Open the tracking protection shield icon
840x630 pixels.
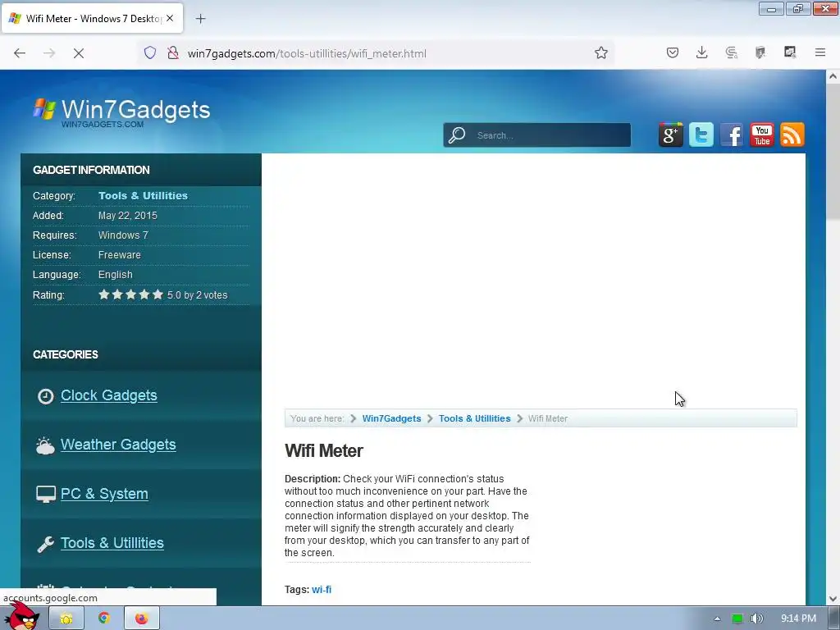(x=150, y=52)
